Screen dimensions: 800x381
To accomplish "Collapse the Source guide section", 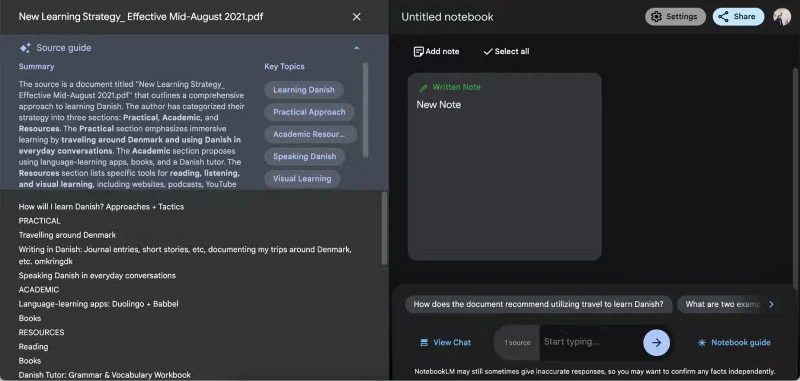I will [x=357, y=48].
